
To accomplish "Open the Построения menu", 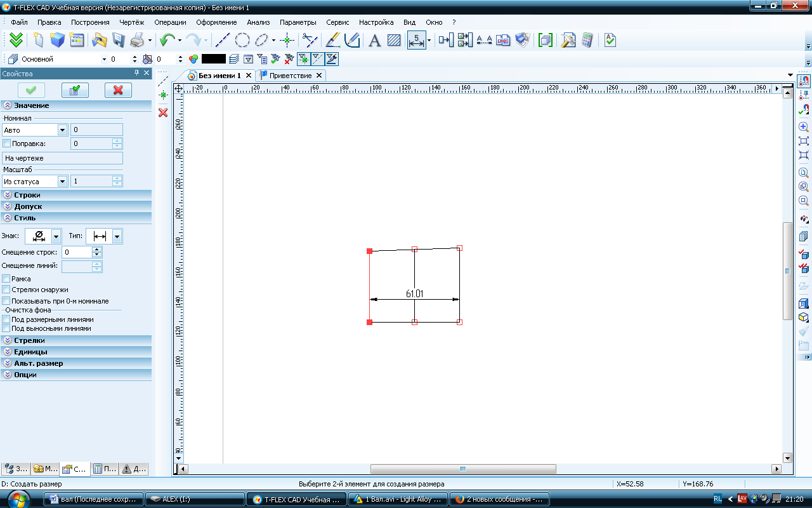I will [x=90, y=22].
